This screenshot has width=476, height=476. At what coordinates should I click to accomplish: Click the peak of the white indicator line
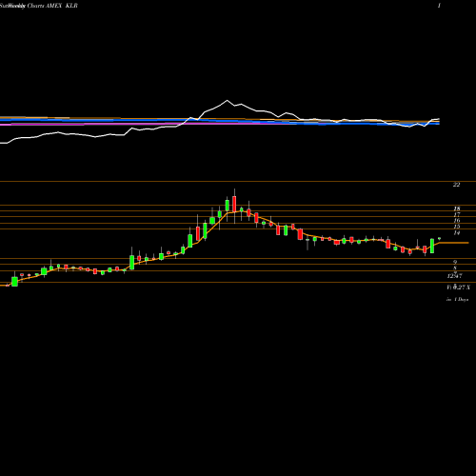click(x=227, y=101)
